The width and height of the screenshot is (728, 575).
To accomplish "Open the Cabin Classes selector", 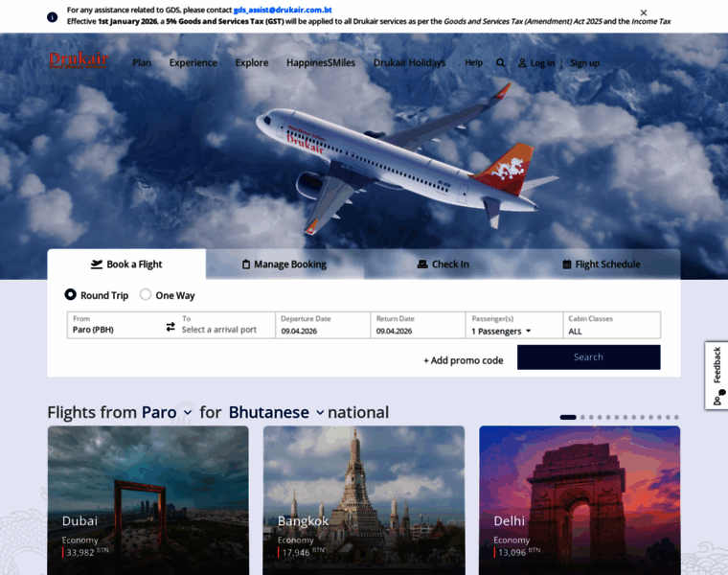I will pyautogui.click(x=611, y=325).
